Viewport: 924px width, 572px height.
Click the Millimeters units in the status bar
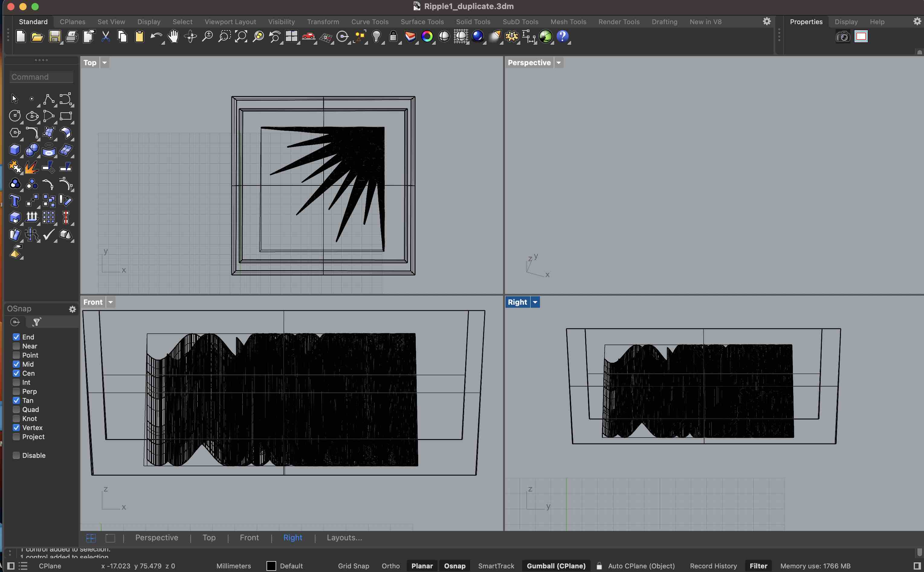pos(234,566)
